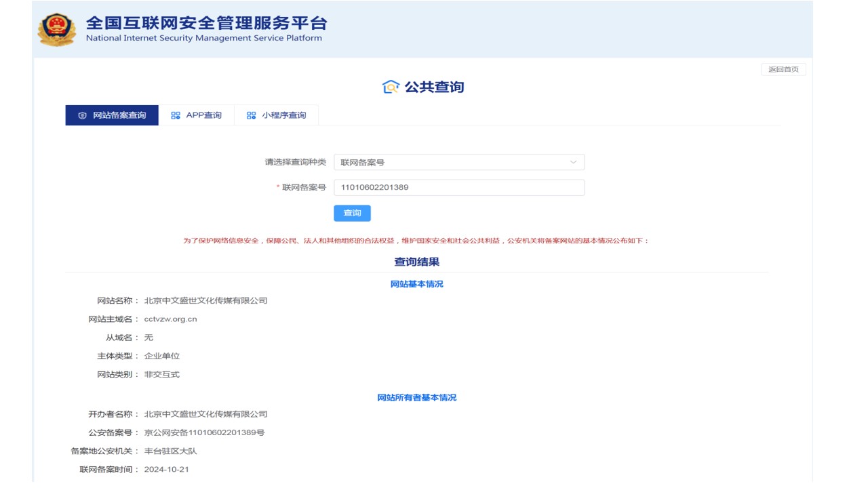Click the 返回首页 button
The image size is (868, 488).
pyautogui.click(x=783, y=69)
